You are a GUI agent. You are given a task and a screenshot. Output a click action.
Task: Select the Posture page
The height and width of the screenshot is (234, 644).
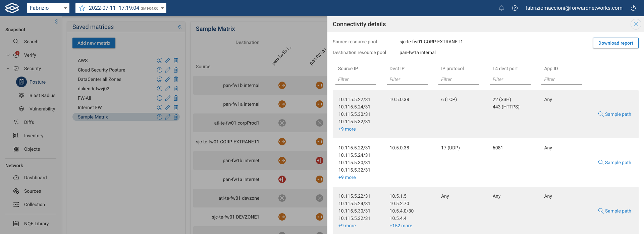[37, 82]
